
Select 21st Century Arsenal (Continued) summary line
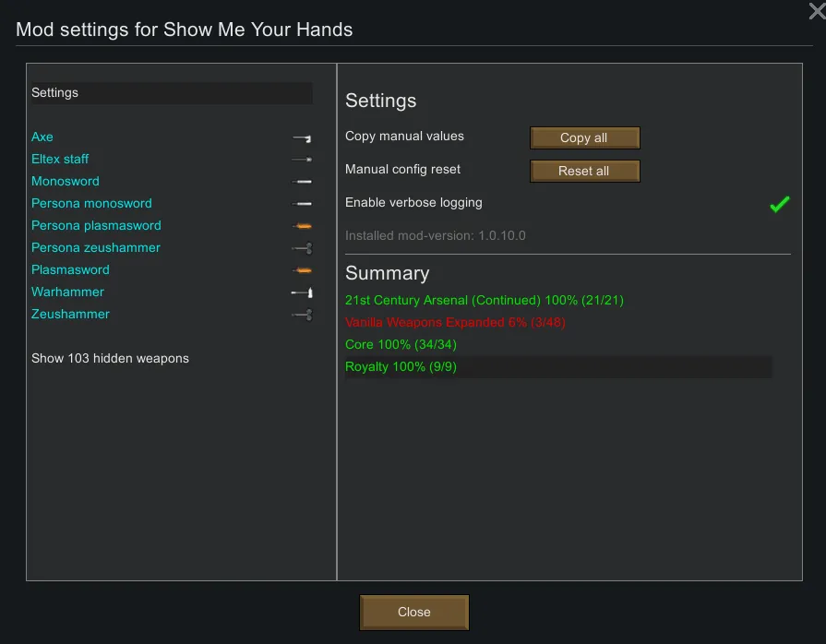pos(485,301)
